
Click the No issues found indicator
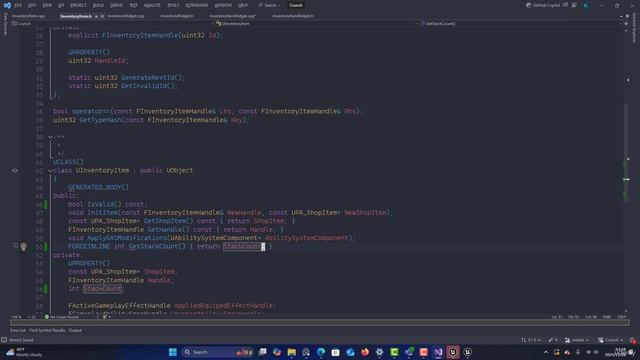click(x=62, y=317)
